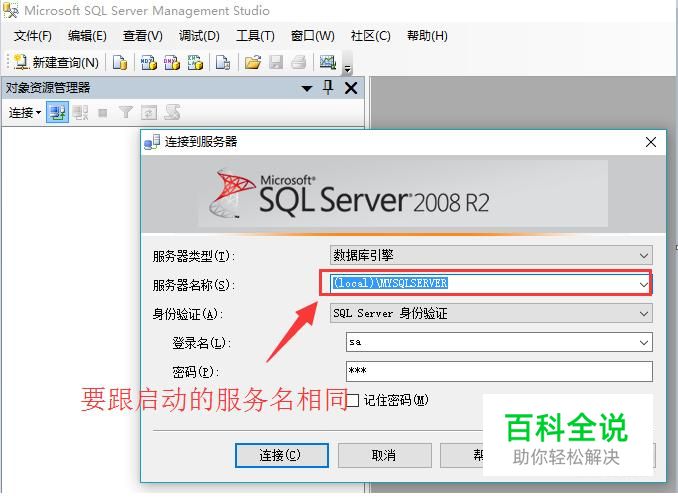This screenshot has height=501, width=678.
Task: Open the 工具(T) menu
Action: tap(256, 36)
